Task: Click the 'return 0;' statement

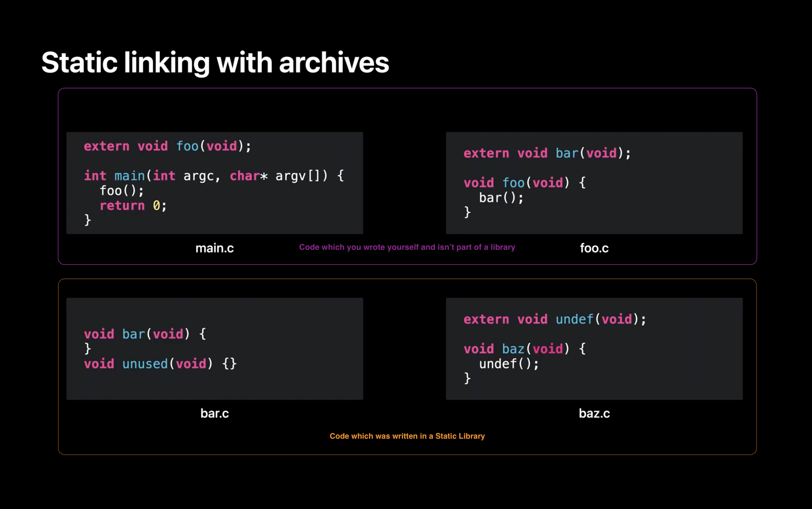Action: pos(133,205)
